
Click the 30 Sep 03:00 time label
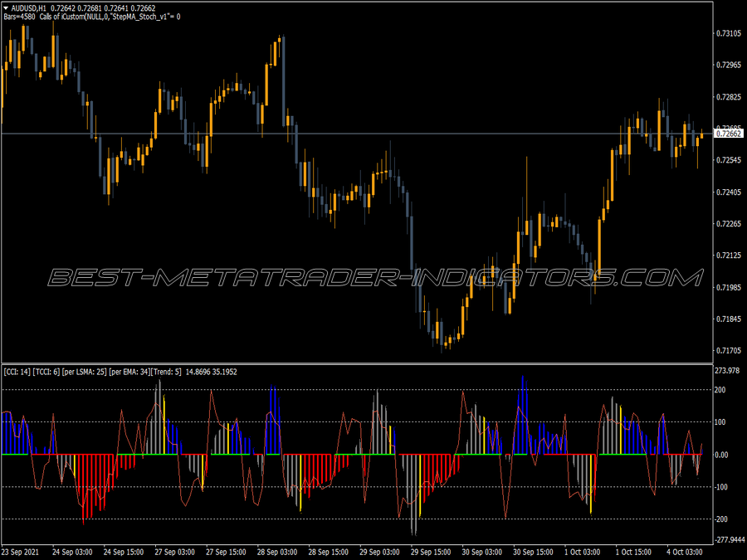point(481,553)
